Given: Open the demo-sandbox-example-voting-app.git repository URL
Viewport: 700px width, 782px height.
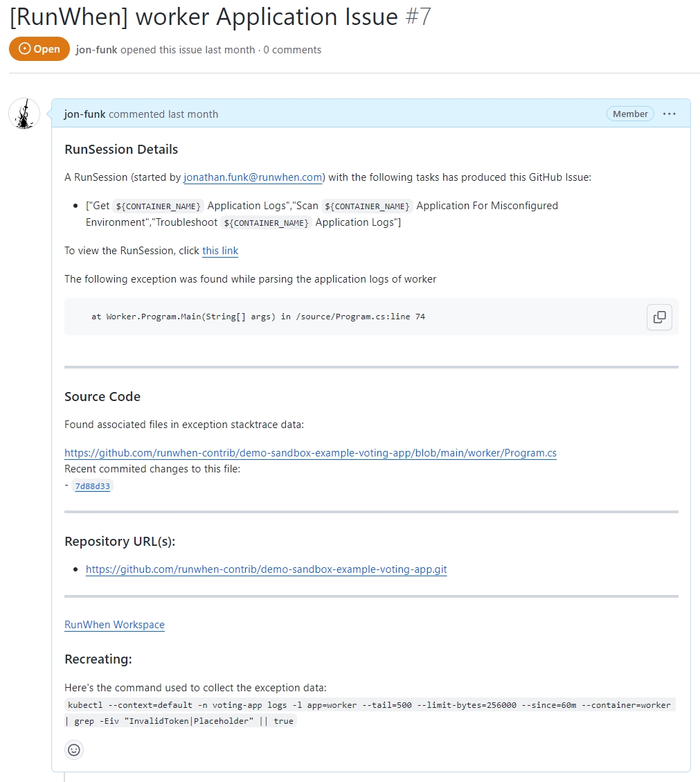Looking at the screenshot, I should coord(266,569).
